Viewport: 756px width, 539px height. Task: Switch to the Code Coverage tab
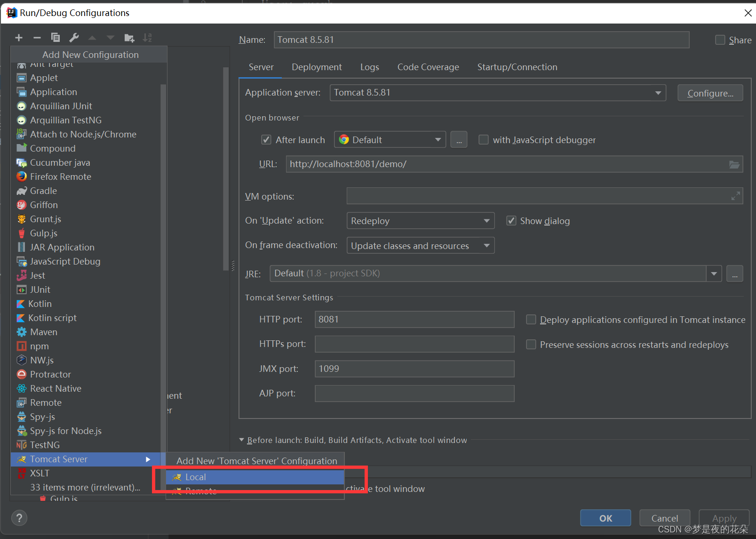point(428,67)
